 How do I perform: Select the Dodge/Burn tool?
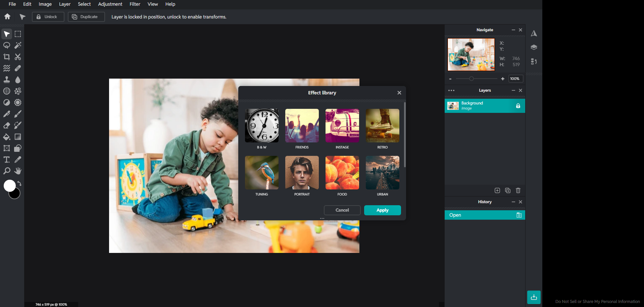pyautogui.click(x=7, y=102)
